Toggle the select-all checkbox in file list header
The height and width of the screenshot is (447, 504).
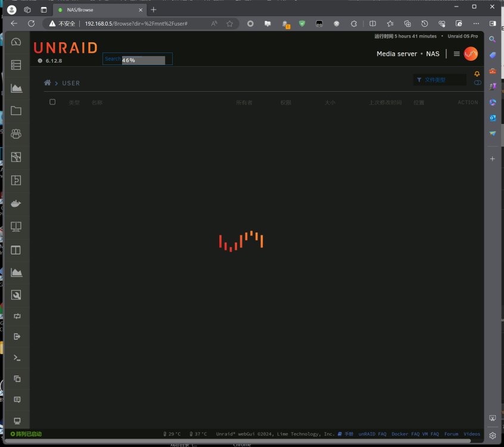click(52, 102)
